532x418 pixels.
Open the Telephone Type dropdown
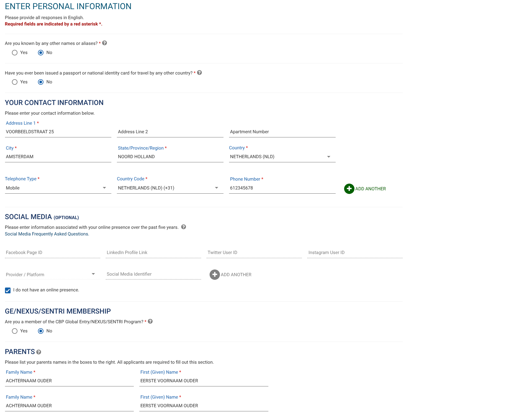tap(58, 188)
